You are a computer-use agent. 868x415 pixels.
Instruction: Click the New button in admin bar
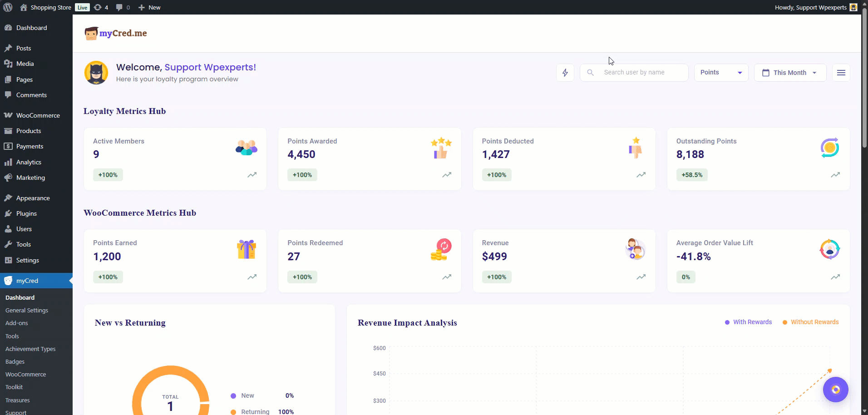point(149,7)
